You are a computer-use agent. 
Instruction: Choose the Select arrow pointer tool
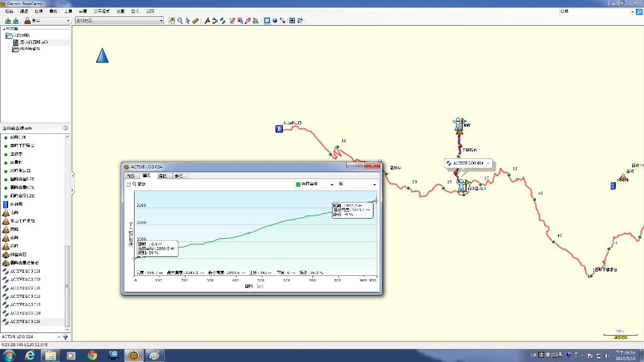click(187, 21)
